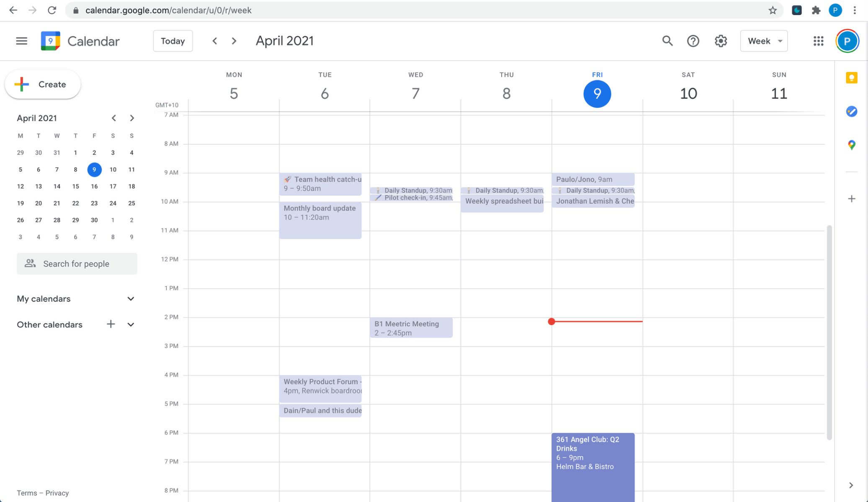Click the search magnifier icon

(667, 41)
